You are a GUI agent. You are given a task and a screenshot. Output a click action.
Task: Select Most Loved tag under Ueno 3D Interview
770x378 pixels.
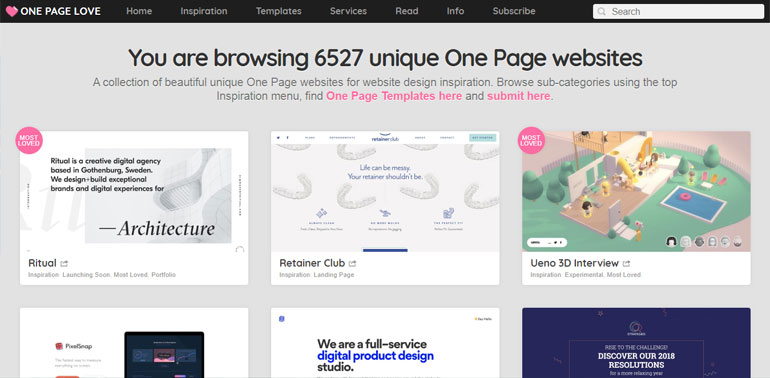[x=624, y=275]
